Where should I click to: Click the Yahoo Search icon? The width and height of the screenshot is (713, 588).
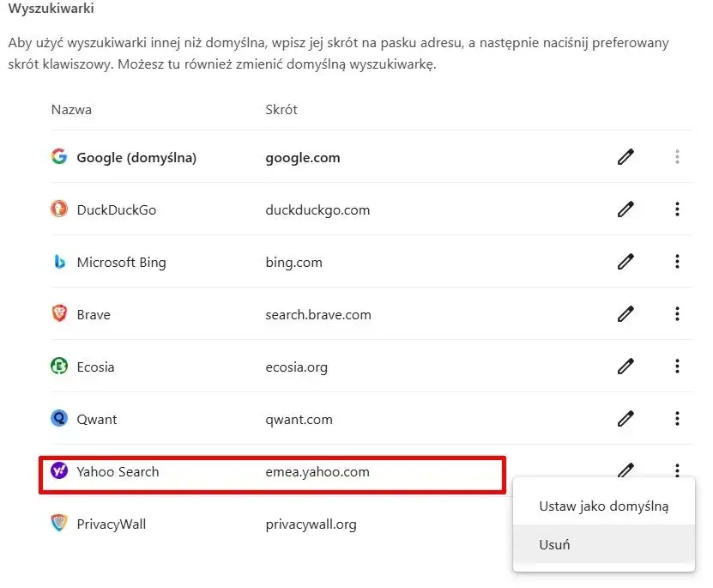(58, 471)
